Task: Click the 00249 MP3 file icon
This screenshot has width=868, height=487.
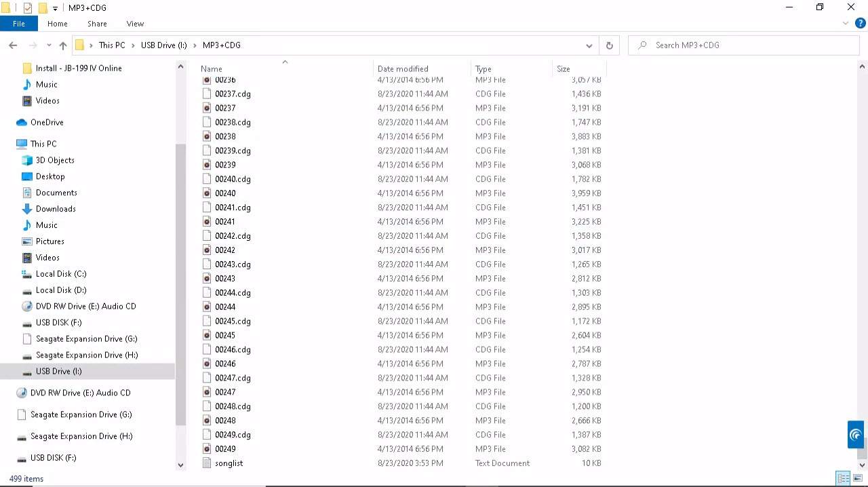Action: coord(207,449)
